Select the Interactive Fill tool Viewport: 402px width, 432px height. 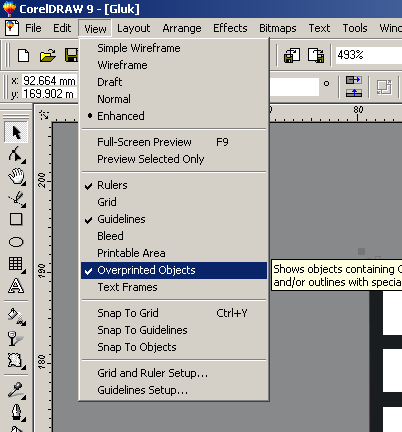click(x=16, y=317)
